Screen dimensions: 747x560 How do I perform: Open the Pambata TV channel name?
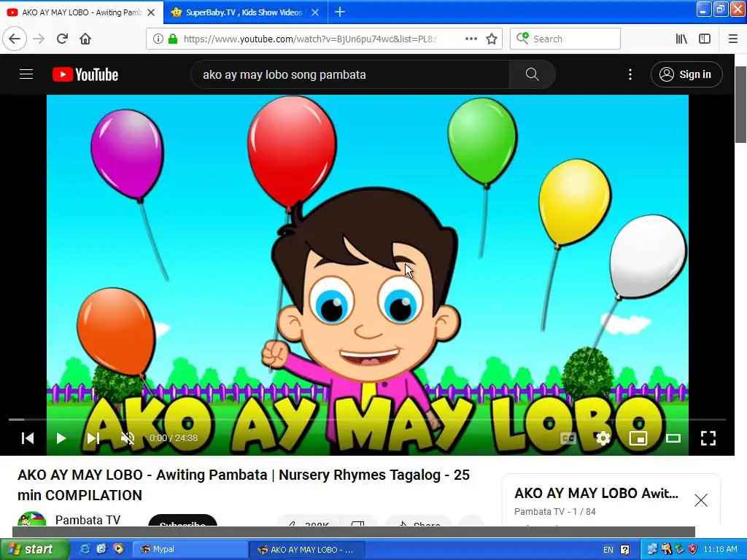point(88,519)
